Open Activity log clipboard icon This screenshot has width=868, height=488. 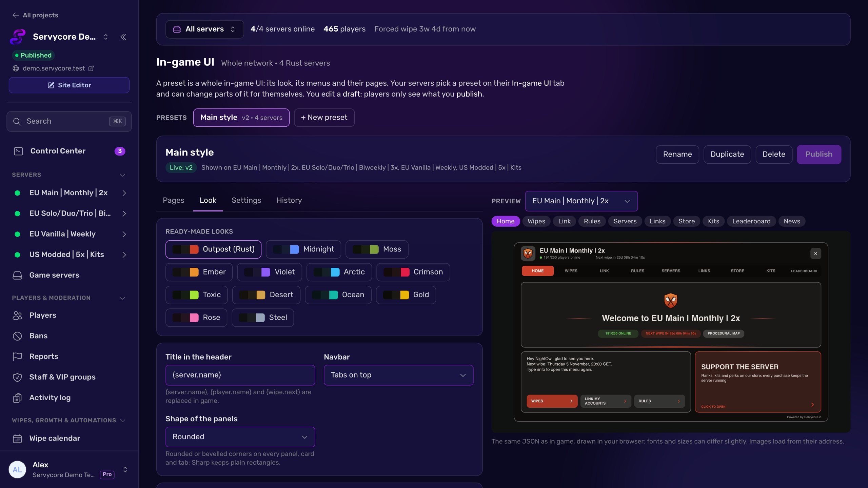coord(17,398)
